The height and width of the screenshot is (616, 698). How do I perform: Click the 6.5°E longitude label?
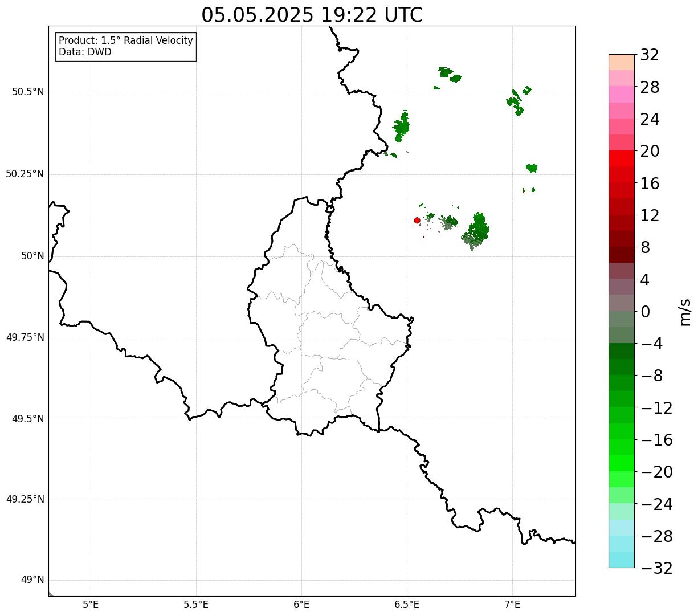pyautogui.click(x=407, y=605)
